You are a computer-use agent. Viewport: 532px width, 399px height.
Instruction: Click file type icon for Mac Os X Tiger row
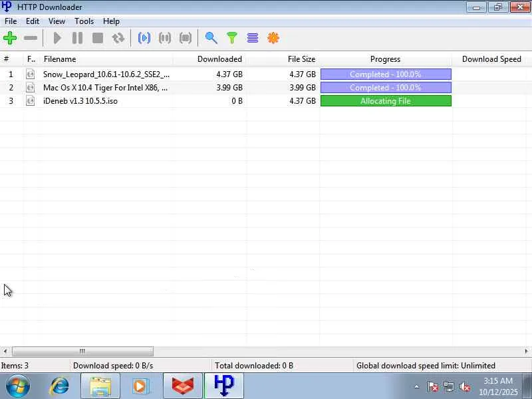tap(30, 88)
